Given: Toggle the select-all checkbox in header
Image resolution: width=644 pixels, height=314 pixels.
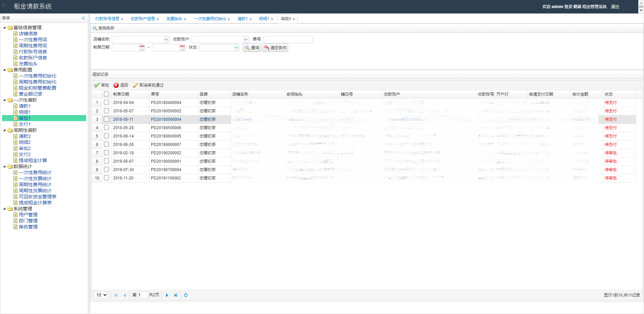Looking at the screenshot, I should coord(106,94).
